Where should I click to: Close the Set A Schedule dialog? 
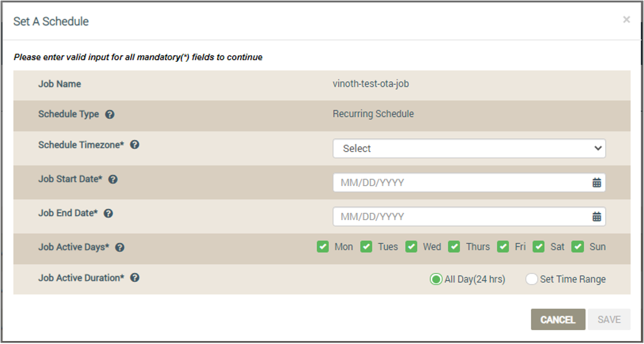tap(627, 20)
